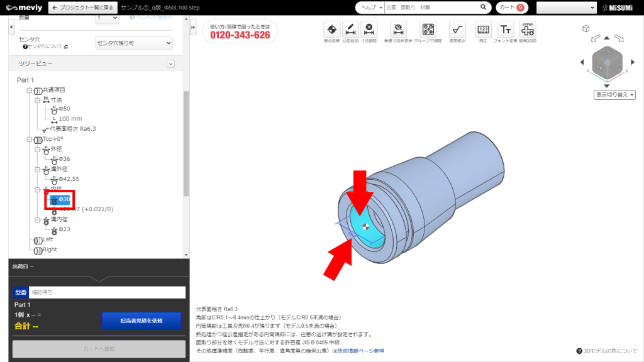644x362 pixels.
Task: Toggle the highlighted Φ30 dimension node
Action: 61,200
